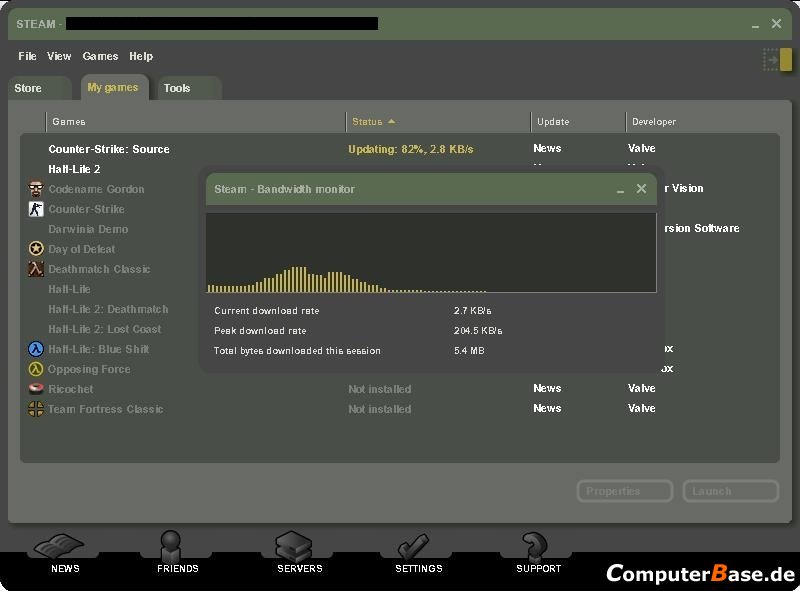Click the Bandwidth monitor title bar
The width and height of the screenshot is (800, 591).
431,189
